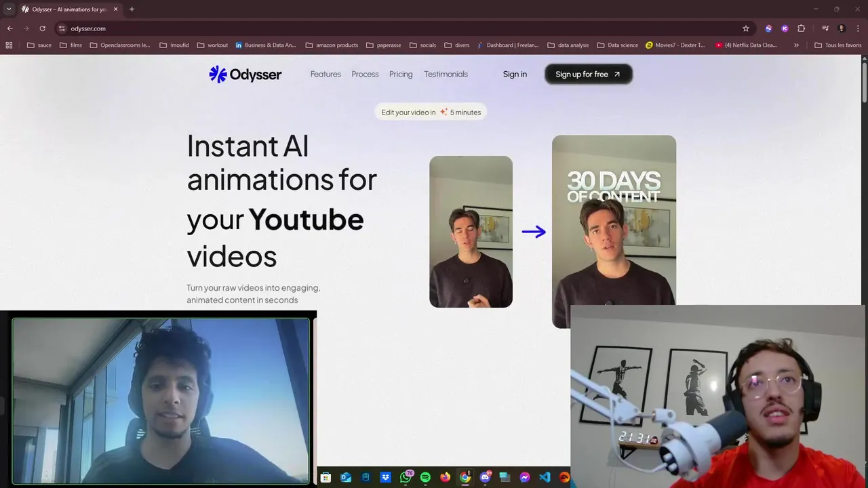Open Features in site navigation
The width and height of the screenshot is (868, 488).
[325, 74]
